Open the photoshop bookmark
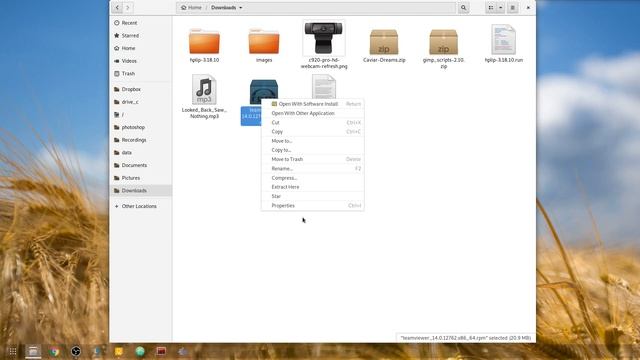The width and height of the screenshot is (640, 360). click(140, 127)
